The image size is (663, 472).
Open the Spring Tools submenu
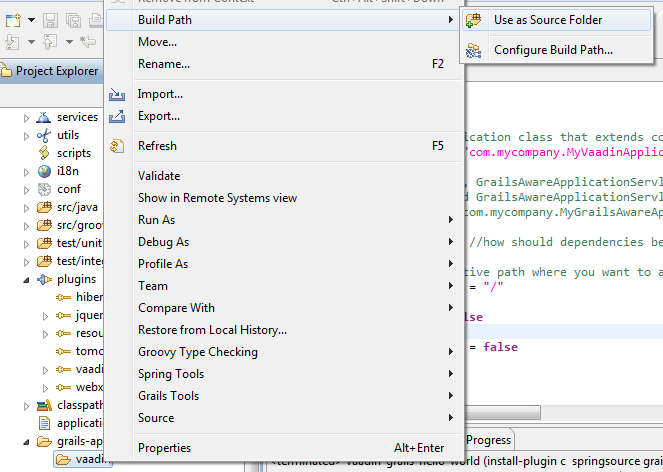[x=284, y=374]
